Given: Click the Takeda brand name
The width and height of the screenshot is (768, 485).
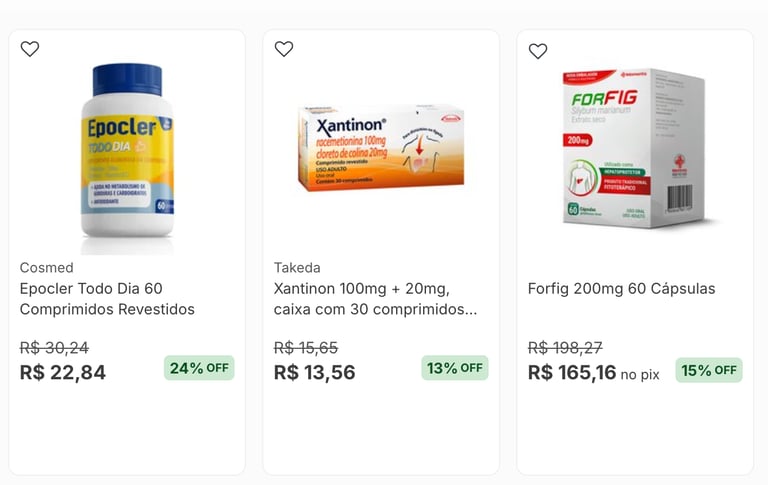Looking at the screenshot, I should tap(297, 267).
